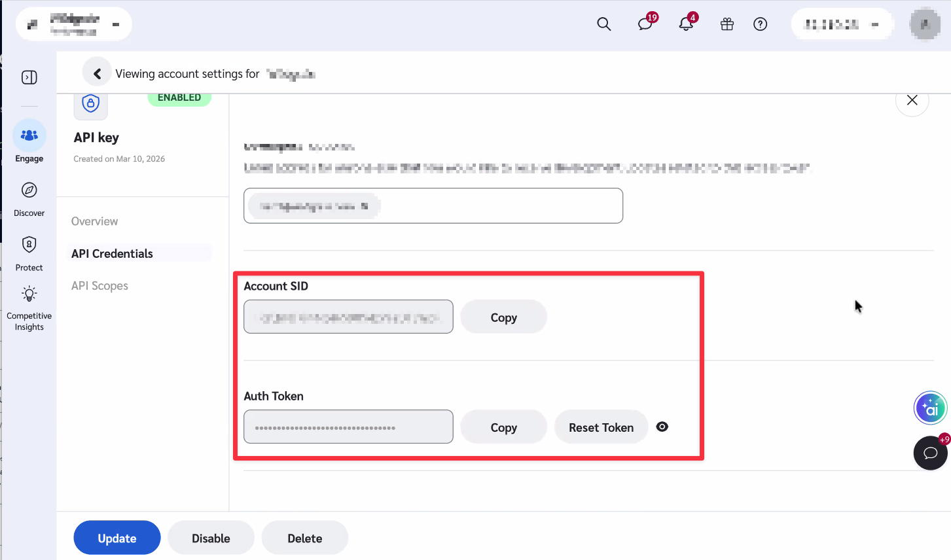Viewport: 951px width, 560px height.
Task: Go back with the left chevron button
Action: click(x=97, y=73)
